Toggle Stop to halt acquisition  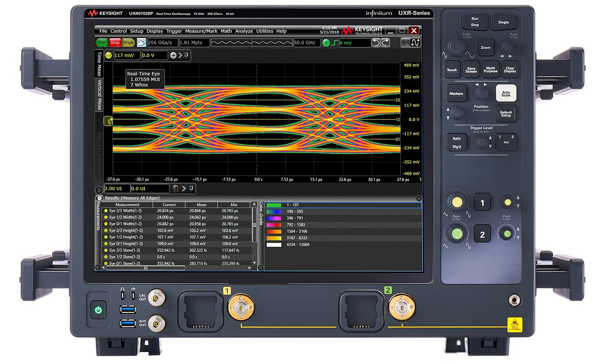(115, 42)
